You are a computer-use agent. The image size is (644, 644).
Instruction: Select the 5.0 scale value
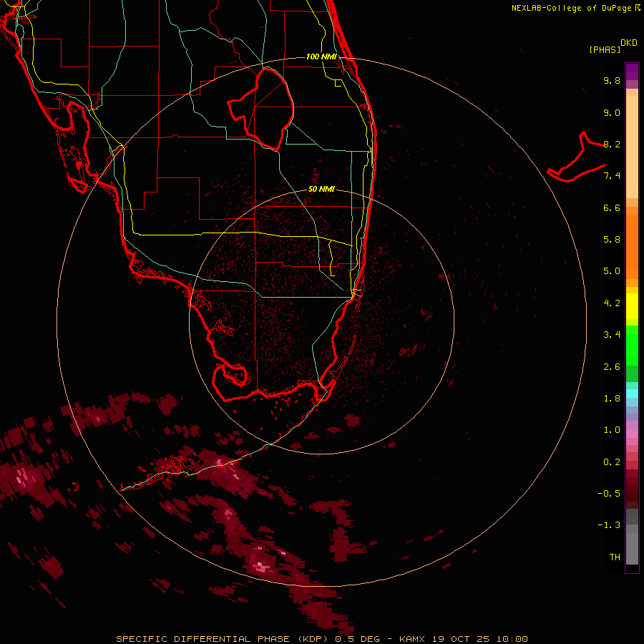point(612,271)
